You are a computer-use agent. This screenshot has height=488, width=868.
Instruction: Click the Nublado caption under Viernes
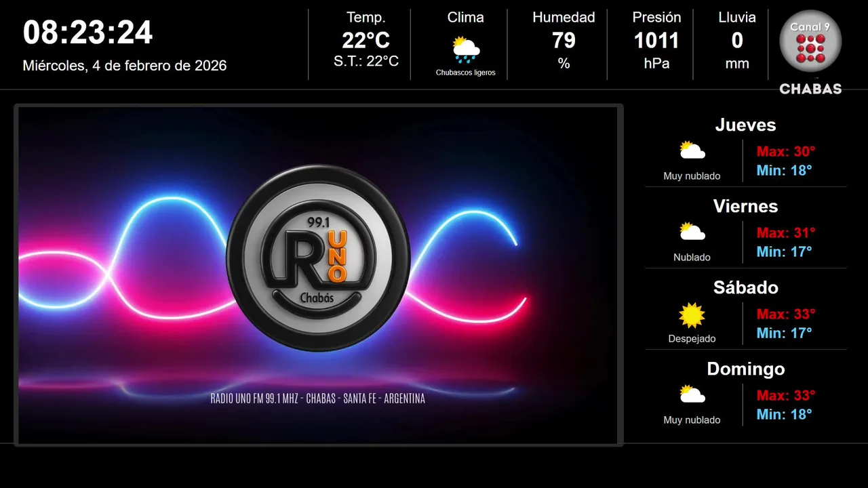coord(692,258)
